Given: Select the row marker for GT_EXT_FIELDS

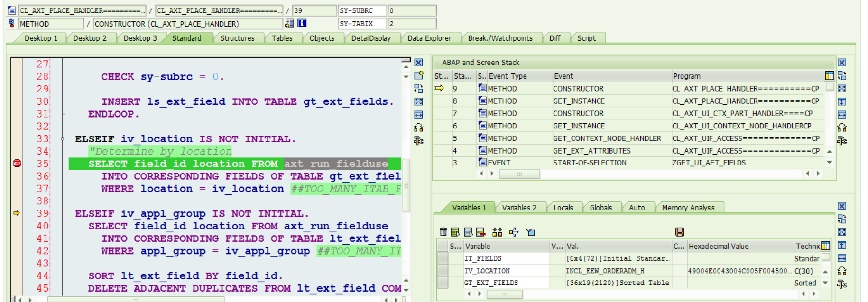Looking at the screenshot, I should click(x=443, y=283).
